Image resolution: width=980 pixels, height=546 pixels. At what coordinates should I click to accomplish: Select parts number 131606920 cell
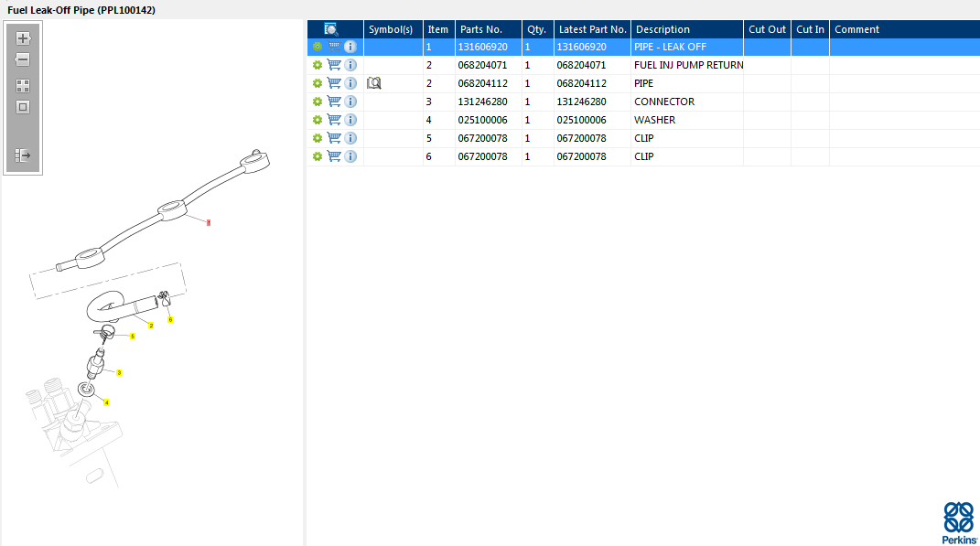[488, 47]
